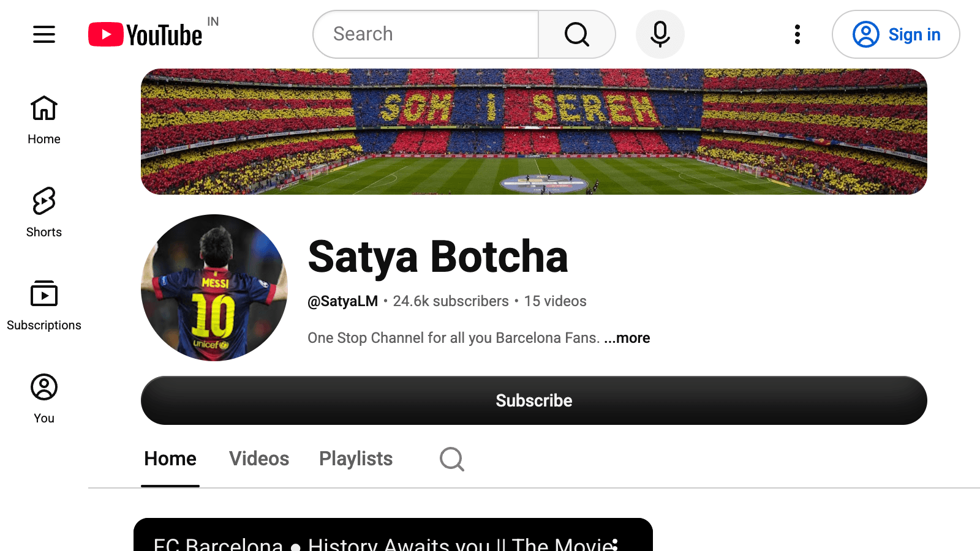Click the Messi channel profile picture
Viewport: 980px width, 551px height.
(214, 288)
